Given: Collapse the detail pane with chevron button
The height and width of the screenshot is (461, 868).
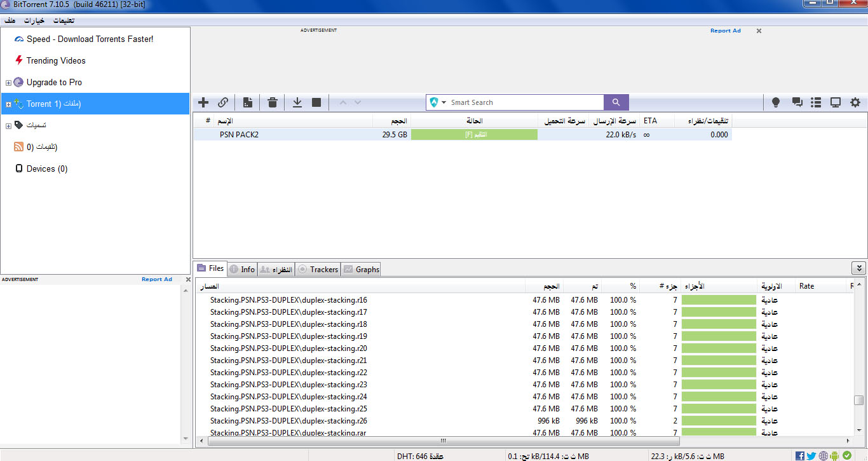Looking at the screenshot, I should (x=858, y=268).
